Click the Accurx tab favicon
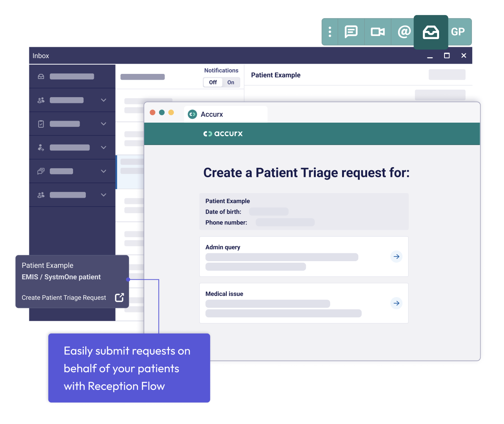Image resolution: width=504 pixels, height=424 pixels. [x=192, y=114]
